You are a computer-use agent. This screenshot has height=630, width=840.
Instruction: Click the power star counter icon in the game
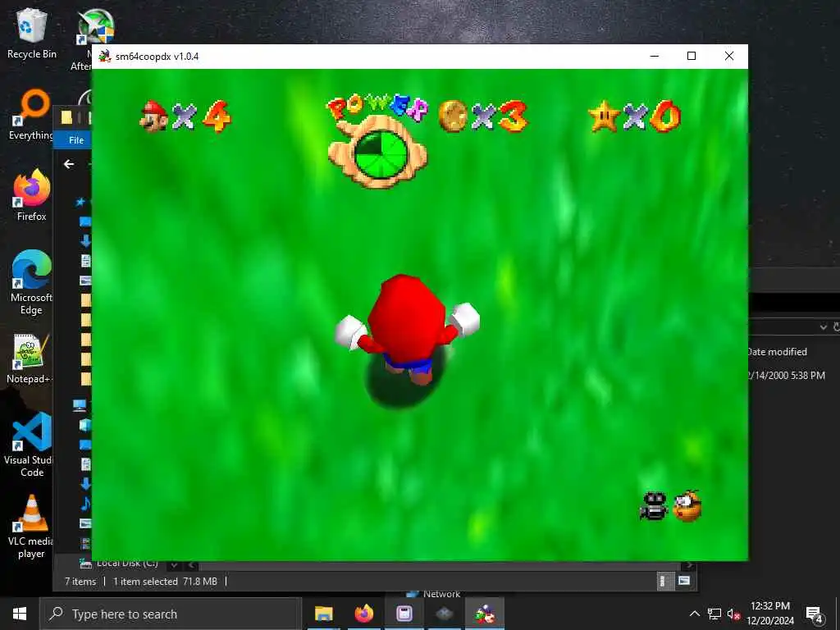(x=604, y=116)
